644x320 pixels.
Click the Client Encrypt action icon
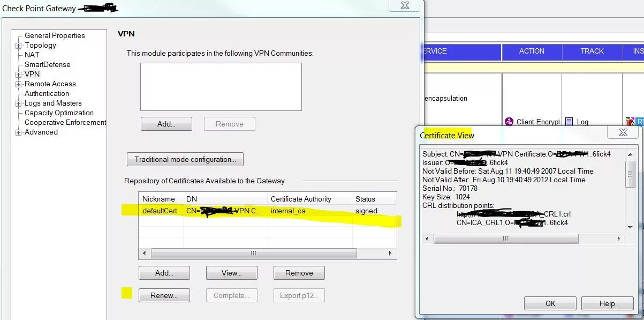click(x=509, y=122)
